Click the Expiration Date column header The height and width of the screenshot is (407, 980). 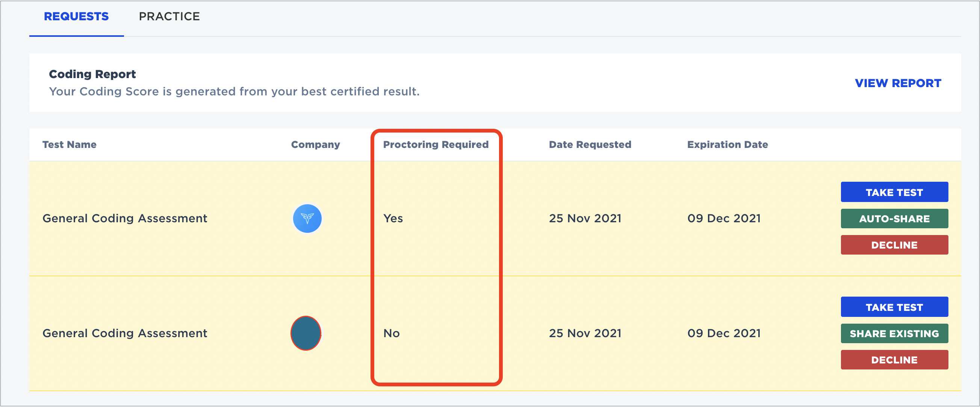(727, 145)
